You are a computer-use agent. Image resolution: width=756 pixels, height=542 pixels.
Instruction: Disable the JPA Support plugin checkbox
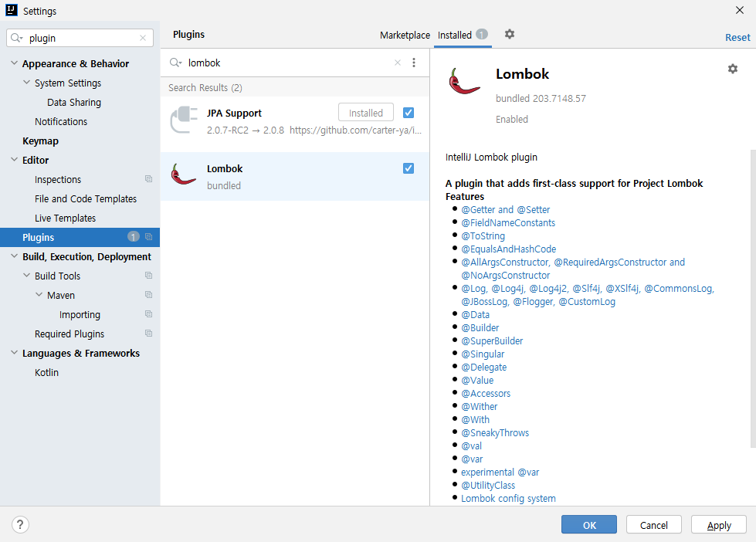click(409, 113)
